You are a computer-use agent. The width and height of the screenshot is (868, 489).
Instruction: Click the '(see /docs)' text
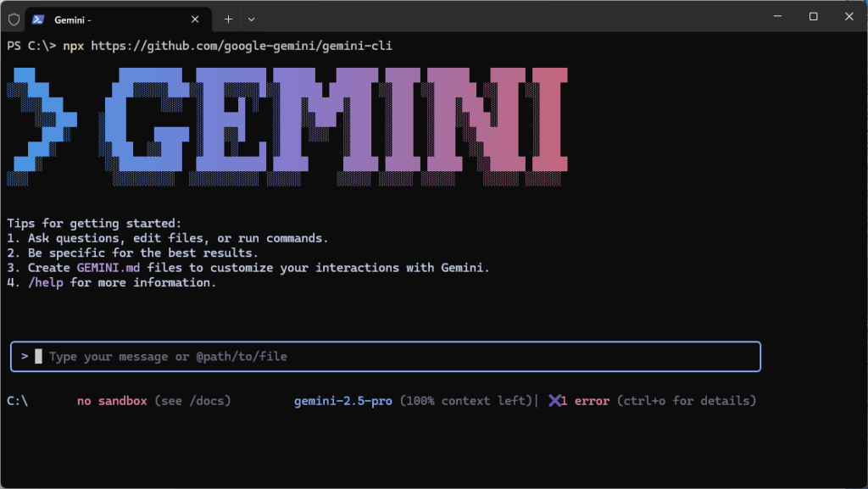(192, 401)
